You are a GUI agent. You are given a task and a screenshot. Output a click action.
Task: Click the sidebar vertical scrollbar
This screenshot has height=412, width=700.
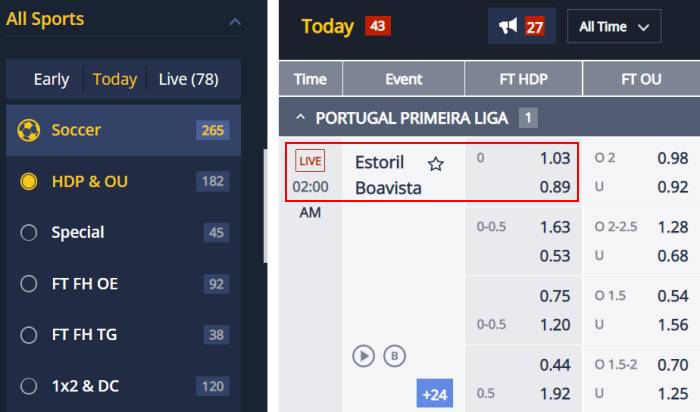click(265, 206)
